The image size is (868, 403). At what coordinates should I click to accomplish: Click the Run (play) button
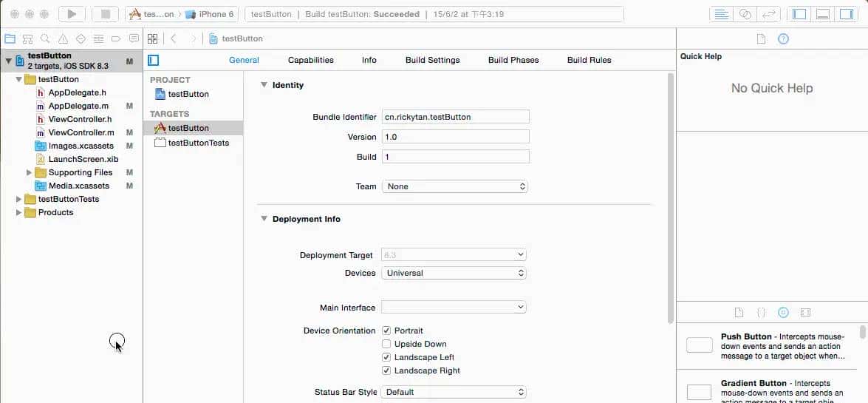72,14
